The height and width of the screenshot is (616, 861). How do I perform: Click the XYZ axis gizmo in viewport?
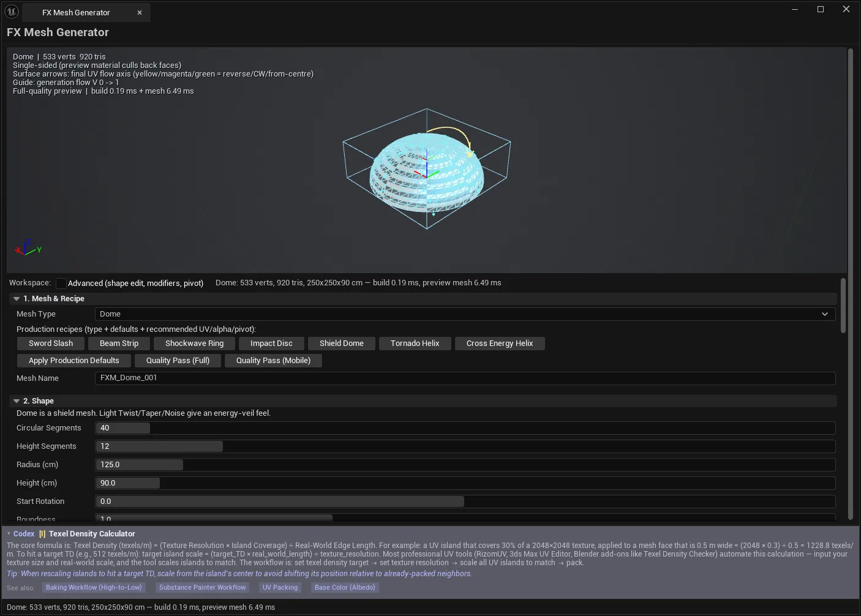pos(28,247)
